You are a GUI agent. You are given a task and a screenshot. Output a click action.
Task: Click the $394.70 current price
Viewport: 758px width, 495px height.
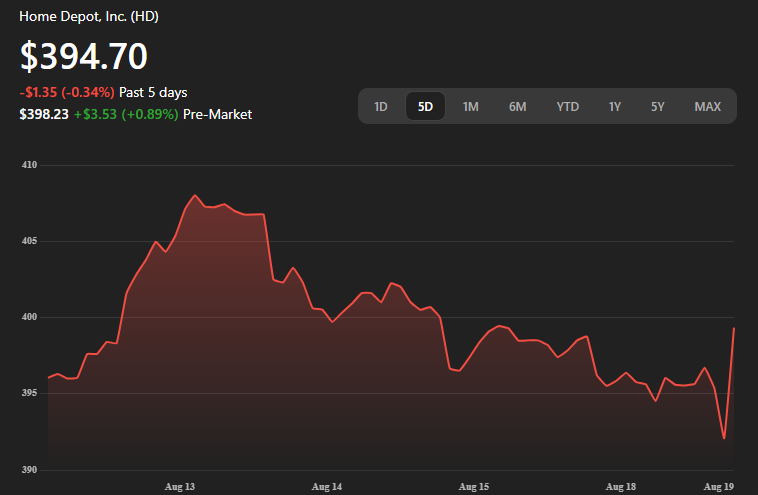(84, 56)
